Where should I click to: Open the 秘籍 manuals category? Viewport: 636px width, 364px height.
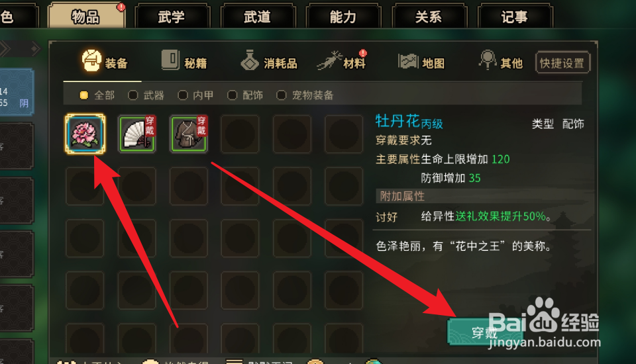point(185,62)
